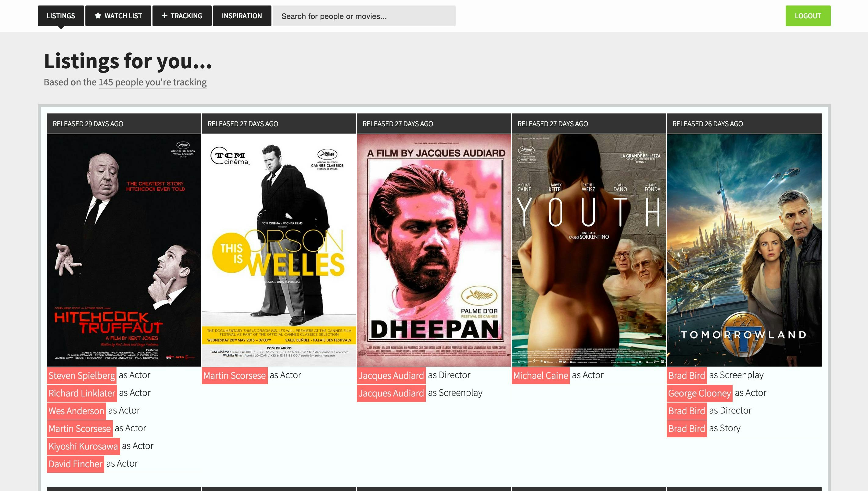Image resolution: width=868 pixels, height=491 pixels.
Task: Open the Hitchcock/Truffaut movie poster
Action: [124, 250]
